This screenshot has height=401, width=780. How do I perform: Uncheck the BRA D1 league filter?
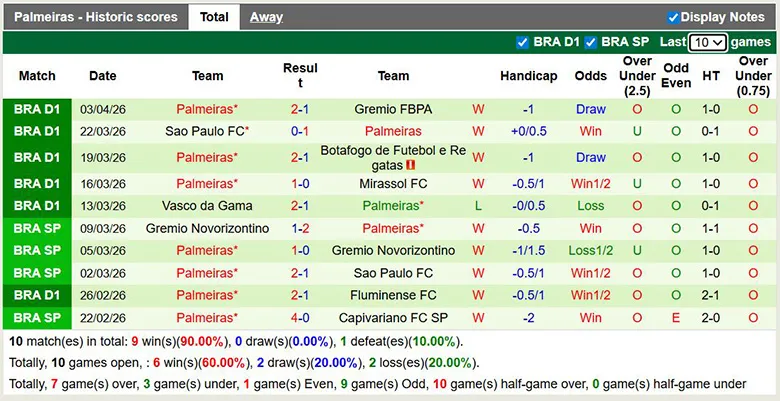[x=522, y=42]
